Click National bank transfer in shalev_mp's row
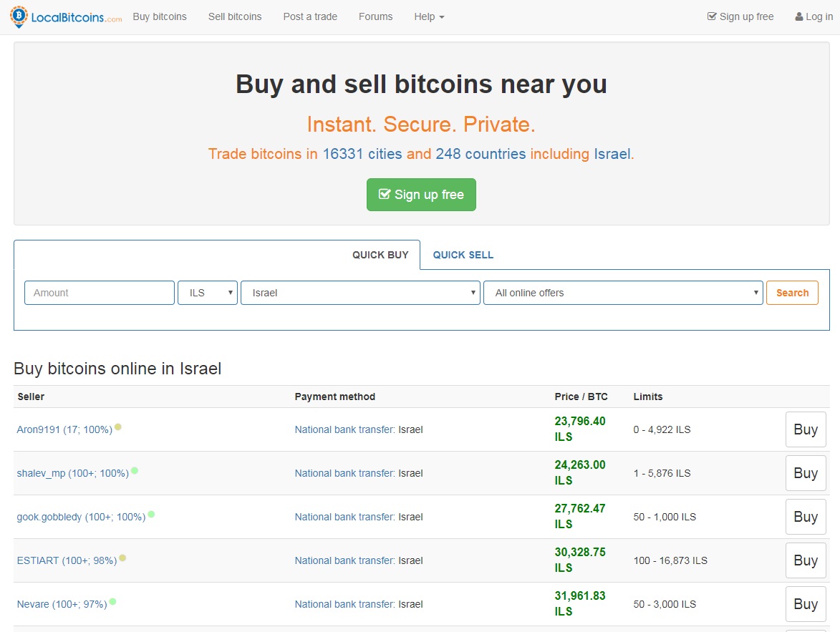840x632 pixels. (344, 474)
